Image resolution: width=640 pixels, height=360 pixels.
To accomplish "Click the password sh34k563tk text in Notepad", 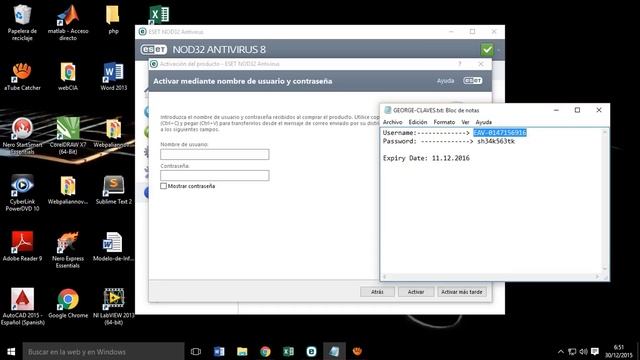I will pos(496,141).
